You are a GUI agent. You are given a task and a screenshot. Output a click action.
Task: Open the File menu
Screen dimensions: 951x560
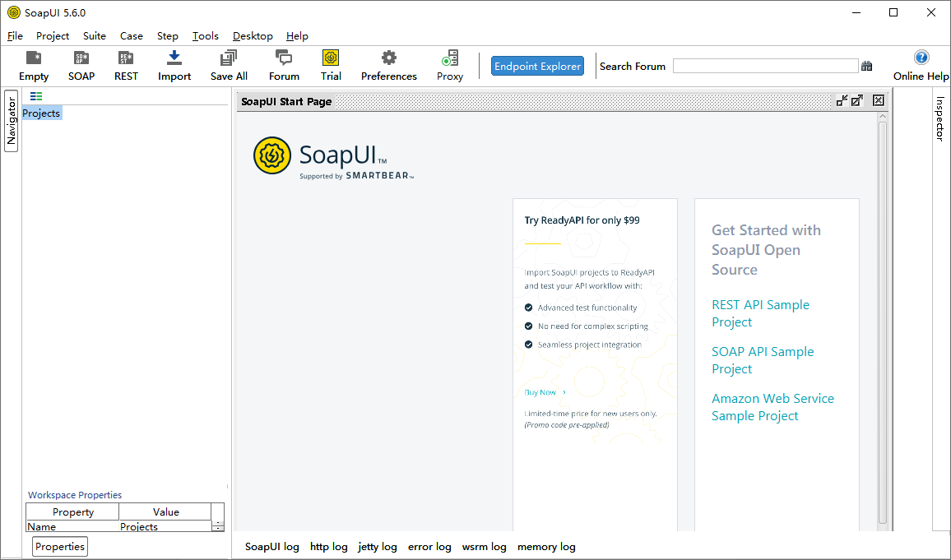pos(15,35)
